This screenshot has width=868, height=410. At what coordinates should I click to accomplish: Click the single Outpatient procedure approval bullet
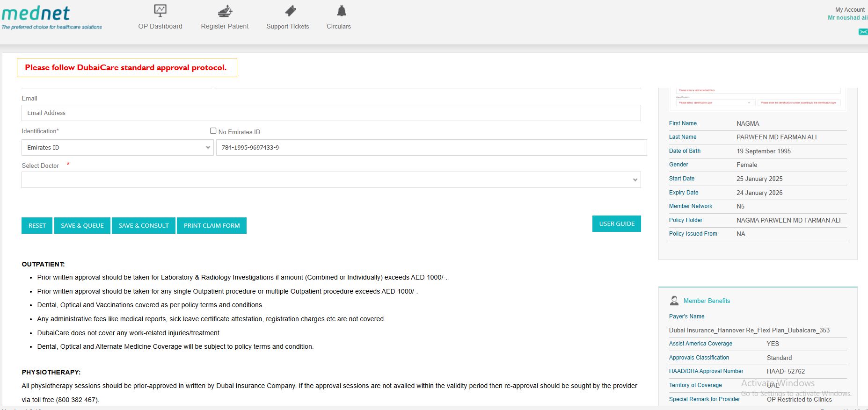tap(227, 291)
